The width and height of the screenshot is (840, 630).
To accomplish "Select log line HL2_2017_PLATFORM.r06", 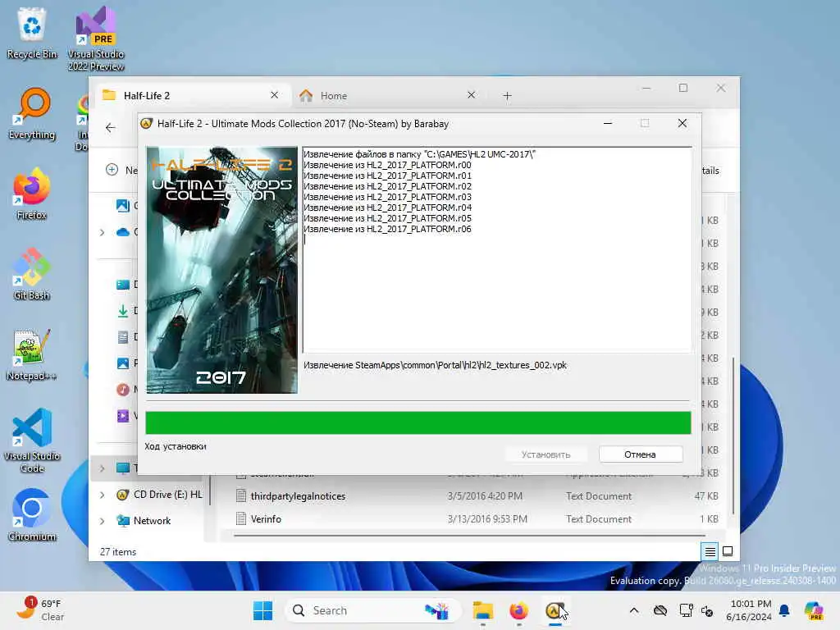I will point(387,230).
